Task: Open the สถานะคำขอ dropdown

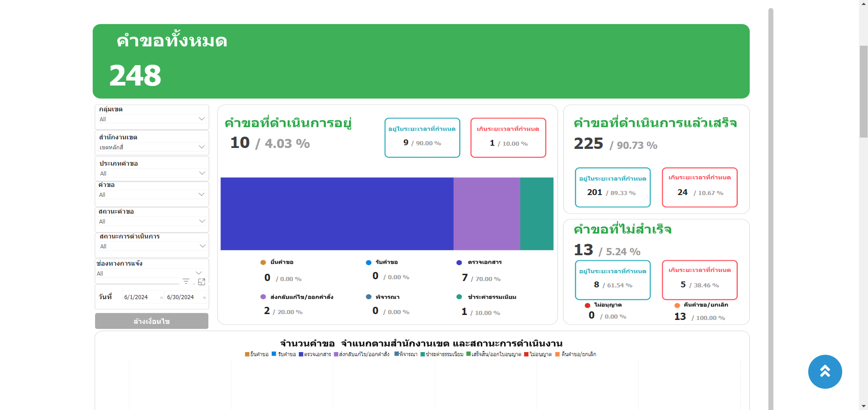Action: 202,221
